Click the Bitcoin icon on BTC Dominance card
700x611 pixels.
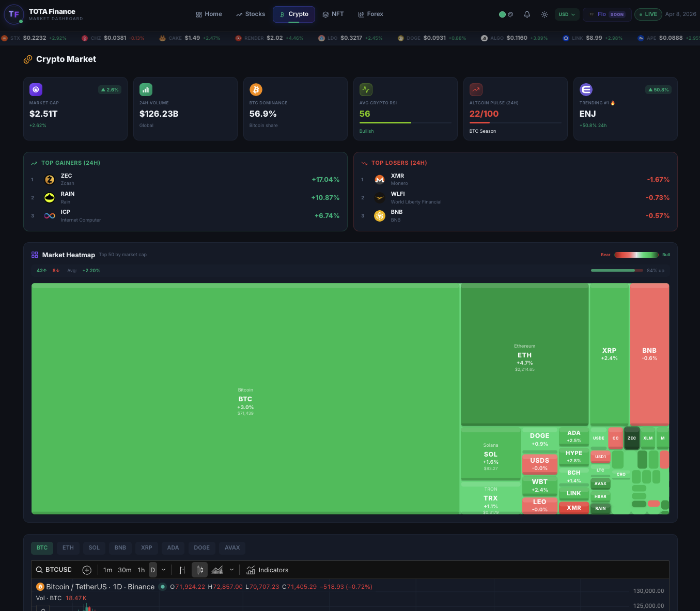256,89
